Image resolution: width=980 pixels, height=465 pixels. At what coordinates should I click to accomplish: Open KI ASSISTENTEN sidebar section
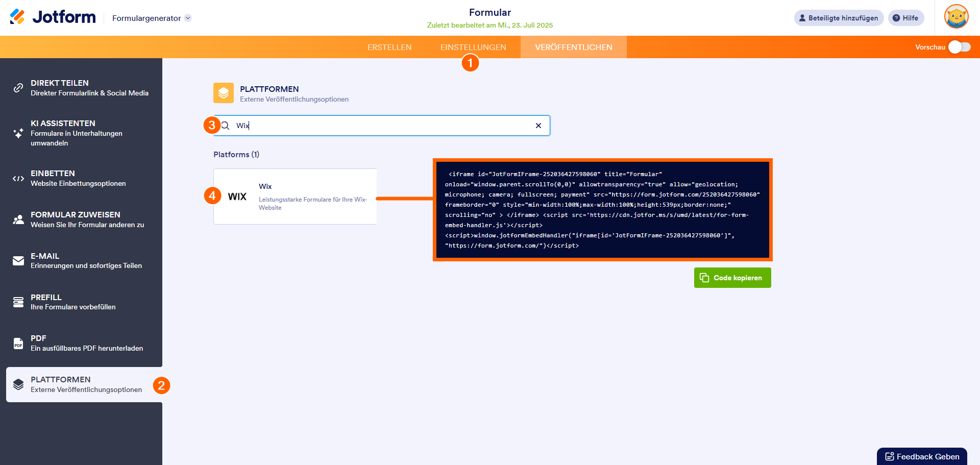pyautogui.click(x=81, y=133)
